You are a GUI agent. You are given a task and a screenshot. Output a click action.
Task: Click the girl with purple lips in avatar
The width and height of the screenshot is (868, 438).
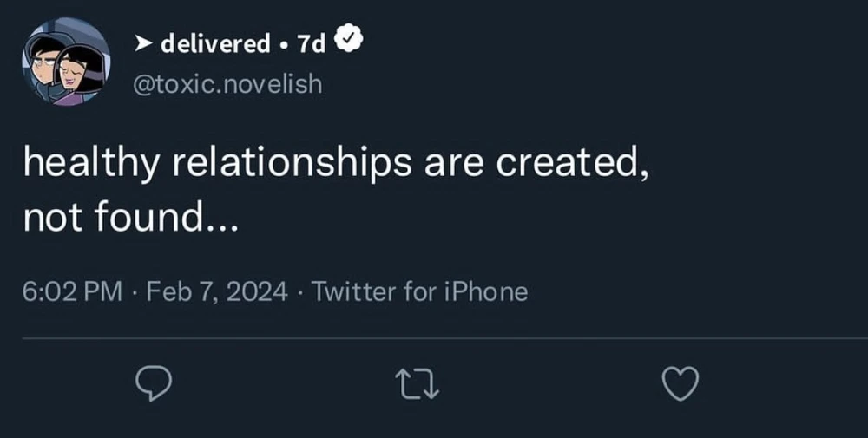click(82, 74)
